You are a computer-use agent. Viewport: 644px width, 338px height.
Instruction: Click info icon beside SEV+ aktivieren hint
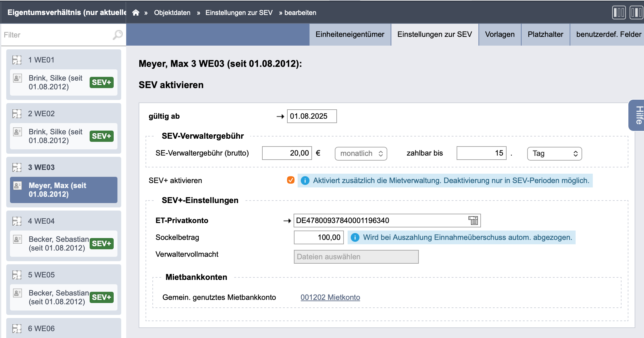pyautogui.click(x=305, y=181)
